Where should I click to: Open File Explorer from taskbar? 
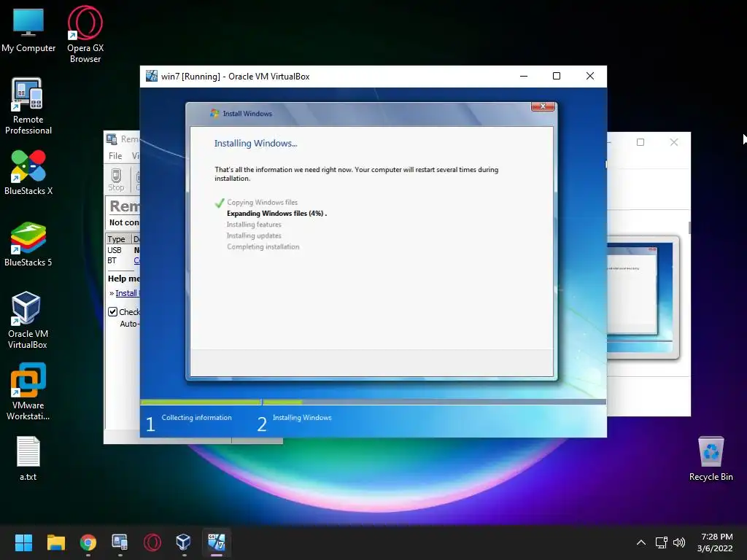coord(55,542)
